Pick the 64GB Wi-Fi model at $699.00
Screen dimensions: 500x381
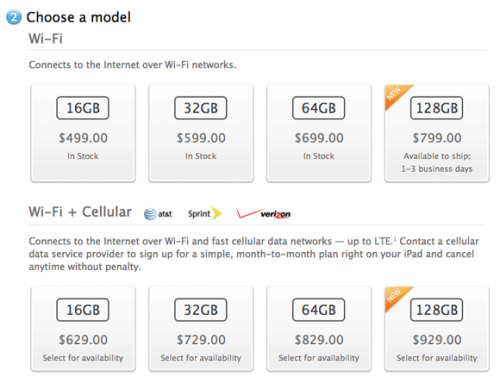pos(319,133)
